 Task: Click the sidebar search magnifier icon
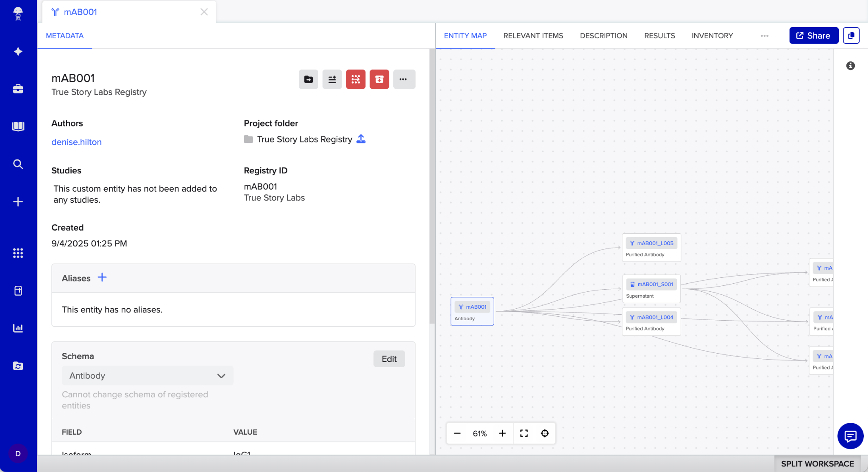[18, 164]
